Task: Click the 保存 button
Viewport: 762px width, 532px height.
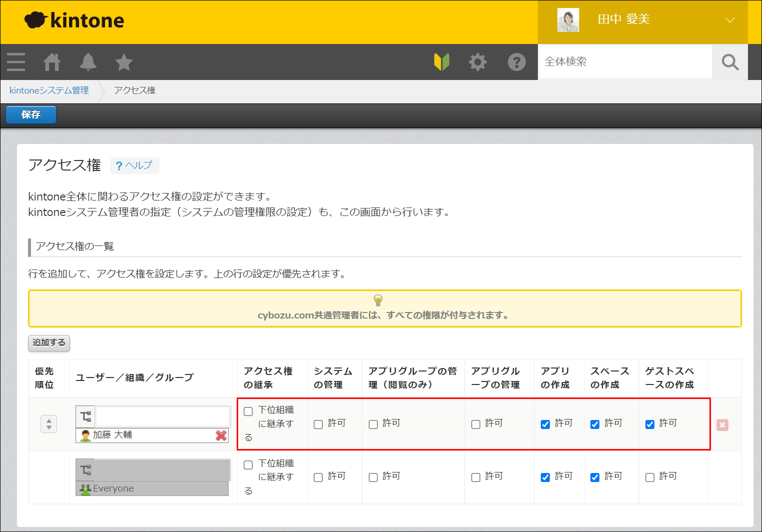Action: click(31, 114)
